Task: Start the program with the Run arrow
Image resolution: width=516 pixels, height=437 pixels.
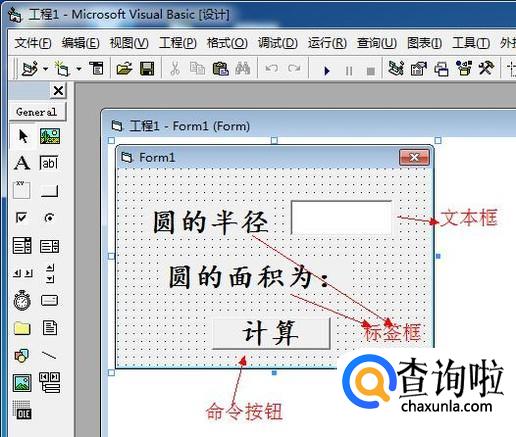Action: (x=327, y=70)
